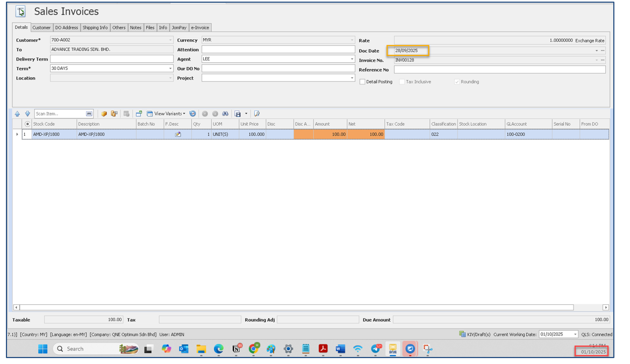Open the further description edit icon
Screen dimensions: 630x364
pos(178,135)
